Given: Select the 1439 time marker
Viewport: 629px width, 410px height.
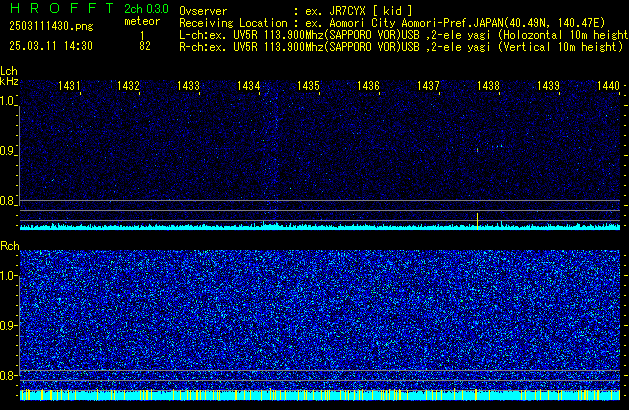Looking at the screenshot, I should tap(548, 86).
